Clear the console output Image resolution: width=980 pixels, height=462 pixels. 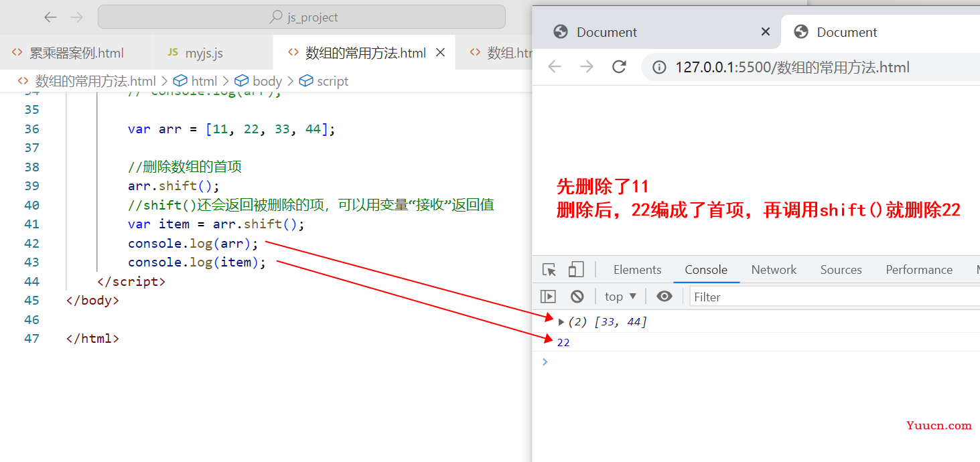[577, 297]
